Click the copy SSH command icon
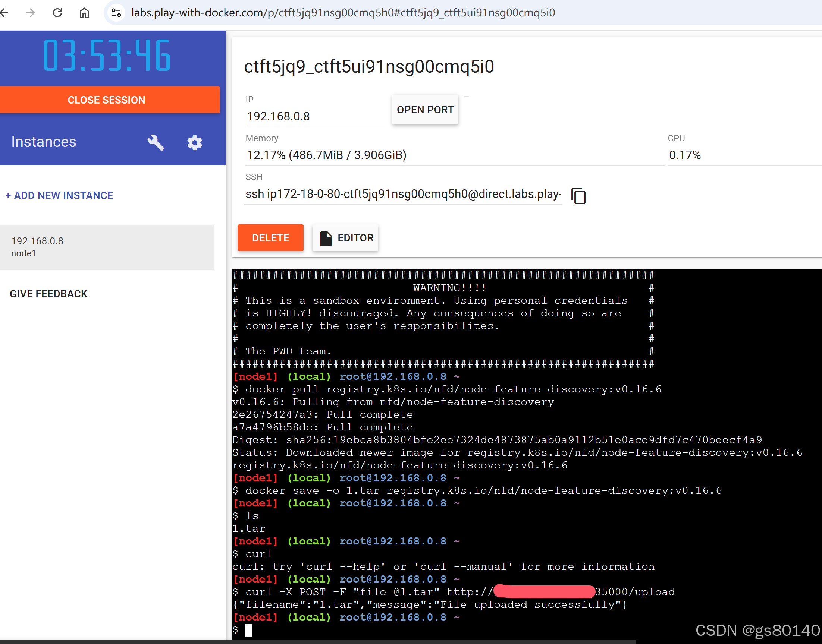This screenshot has height=644, width=822. click(578, 196)
